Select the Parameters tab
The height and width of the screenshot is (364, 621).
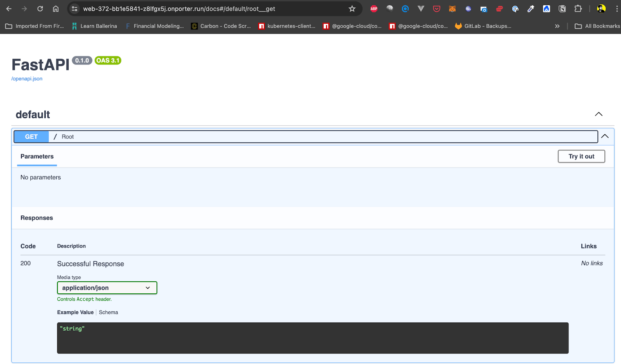(x=37, y=156)
